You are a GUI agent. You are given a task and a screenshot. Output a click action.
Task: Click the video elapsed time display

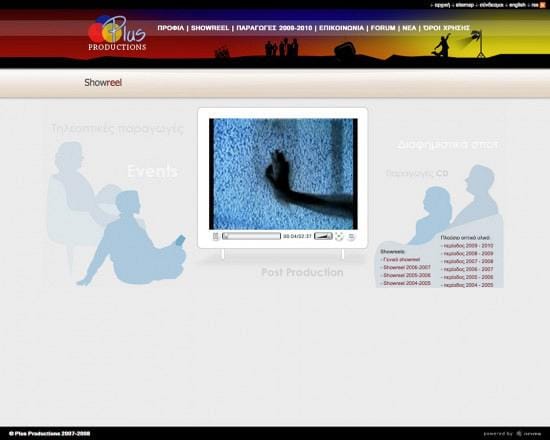click(x=297, y=236)
